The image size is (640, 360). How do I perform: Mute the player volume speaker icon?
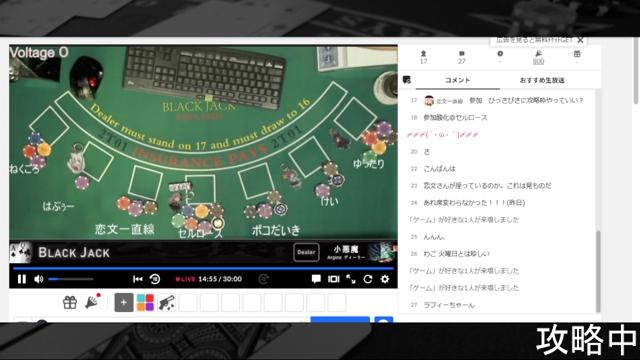(x=39, y=279)
